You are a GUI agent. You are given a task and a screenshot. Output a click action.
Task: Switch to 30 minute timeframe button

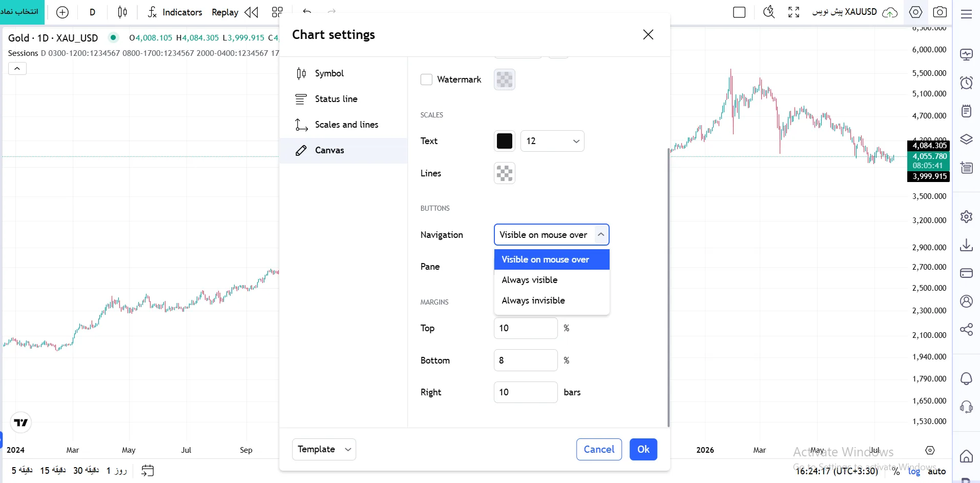click(86, 470)
